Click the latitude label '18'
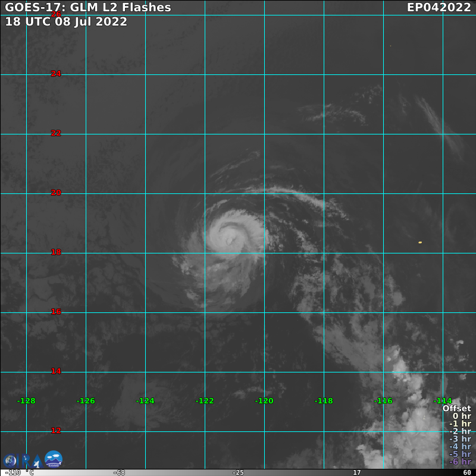 [x=56, y=252]
